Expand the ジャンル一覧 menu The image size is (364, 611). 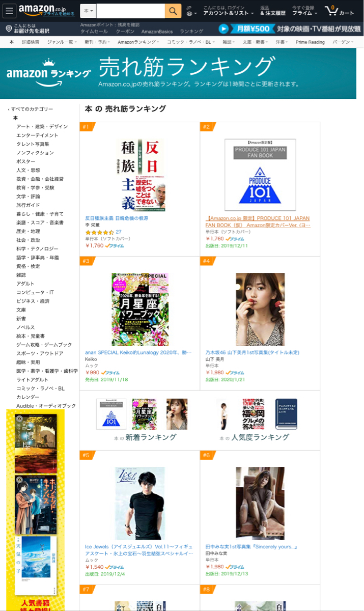click(x=62, y=42)
